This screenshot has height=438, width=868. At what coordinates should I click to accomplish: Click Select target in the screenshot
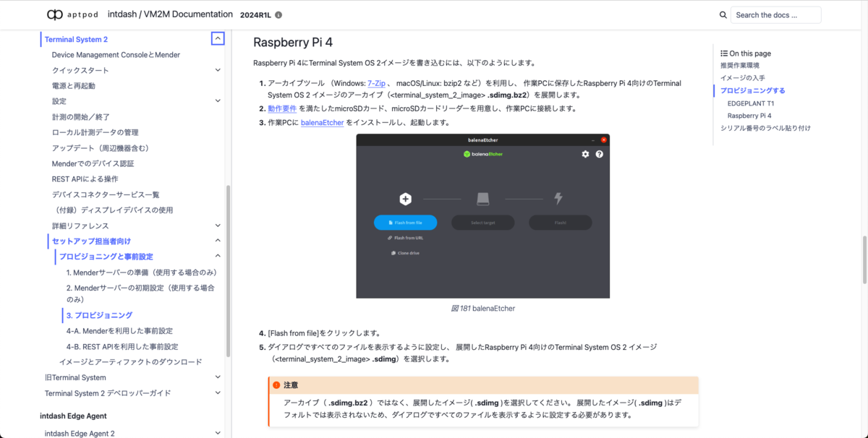[x=483, y=223]
